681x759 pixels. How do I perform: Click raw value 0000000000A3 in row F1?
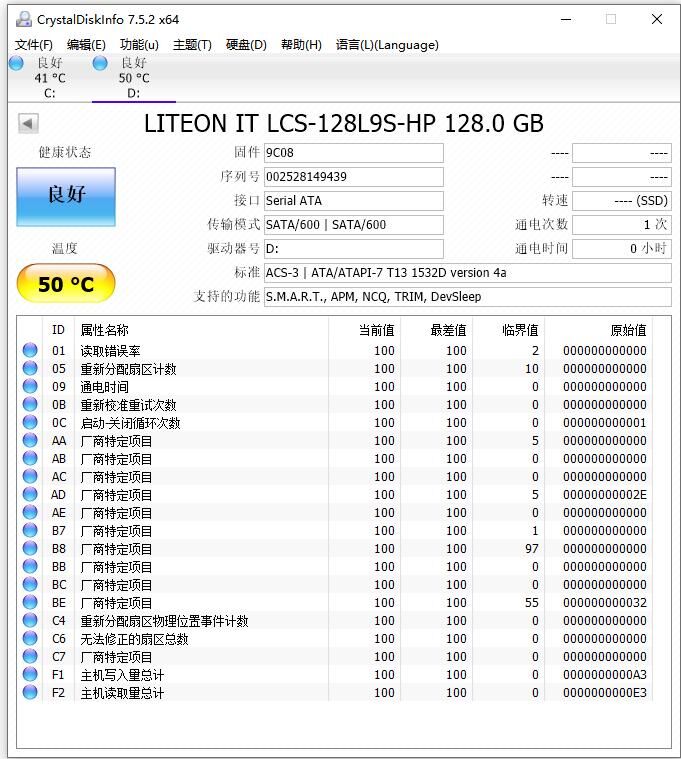pos(605,675)
